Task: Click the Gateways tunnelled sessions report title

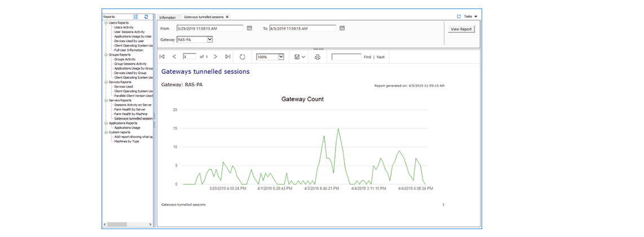Action: pos(205,71)
